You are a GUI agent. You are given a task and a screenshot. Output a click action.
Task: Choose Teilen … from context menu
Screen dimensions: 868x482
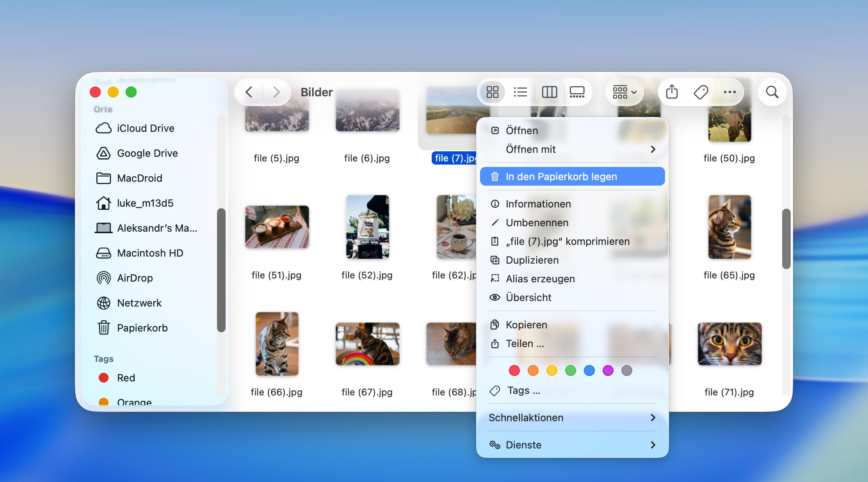(x=572, y=344)
